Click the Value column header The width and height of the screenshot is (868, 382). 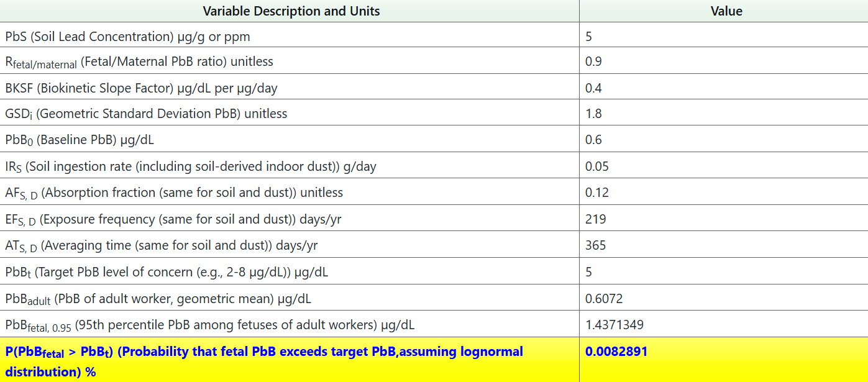click(726, 11)
